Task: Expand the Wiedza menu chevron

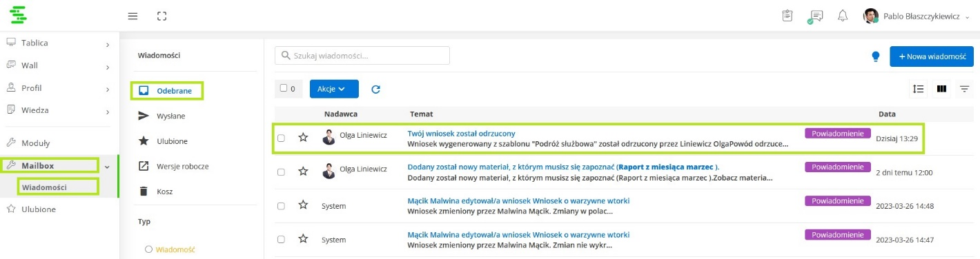Action: pos(108,112)
